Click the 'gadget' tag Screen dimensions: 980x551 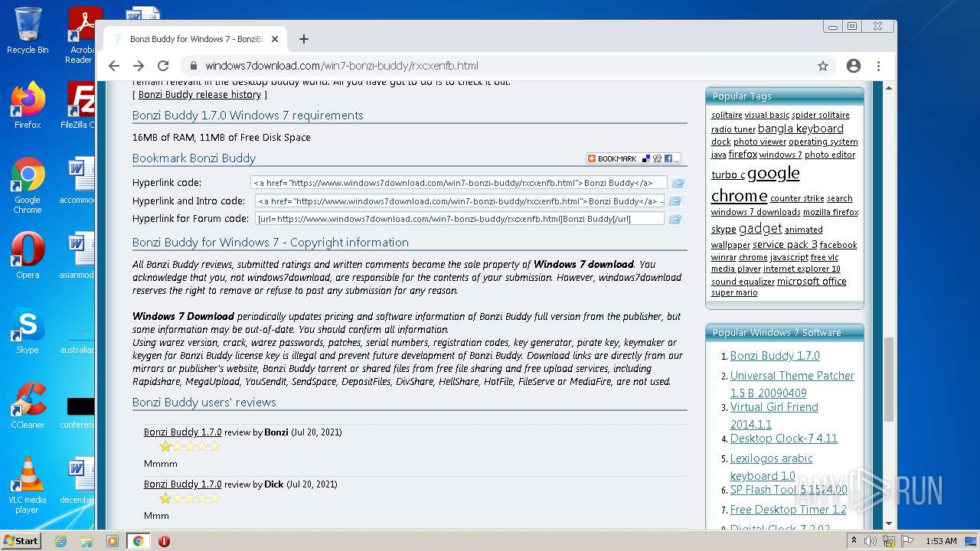[760, 228]
